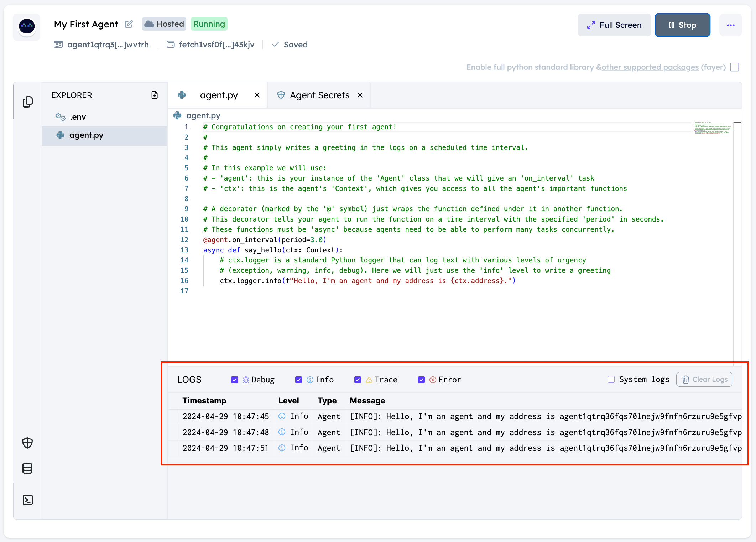Screen dimensions: 756x542
Task: Click the Info icon in the 10:47:48 log row
Action: 282,432
